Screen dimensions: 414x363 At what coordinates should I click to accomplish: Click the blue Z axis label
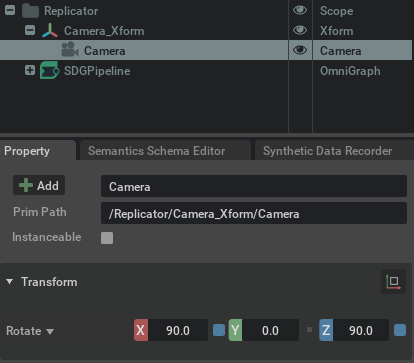[x=326, y=330]
